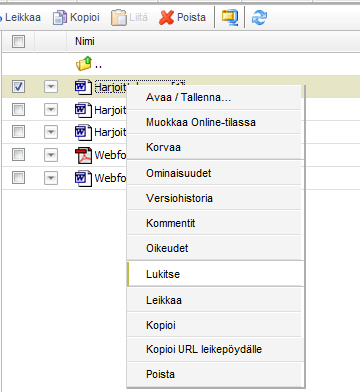Click the Word icon of the last Webfo file
Image resolution: width=360 pixels, height=392 pixels.
83,178
